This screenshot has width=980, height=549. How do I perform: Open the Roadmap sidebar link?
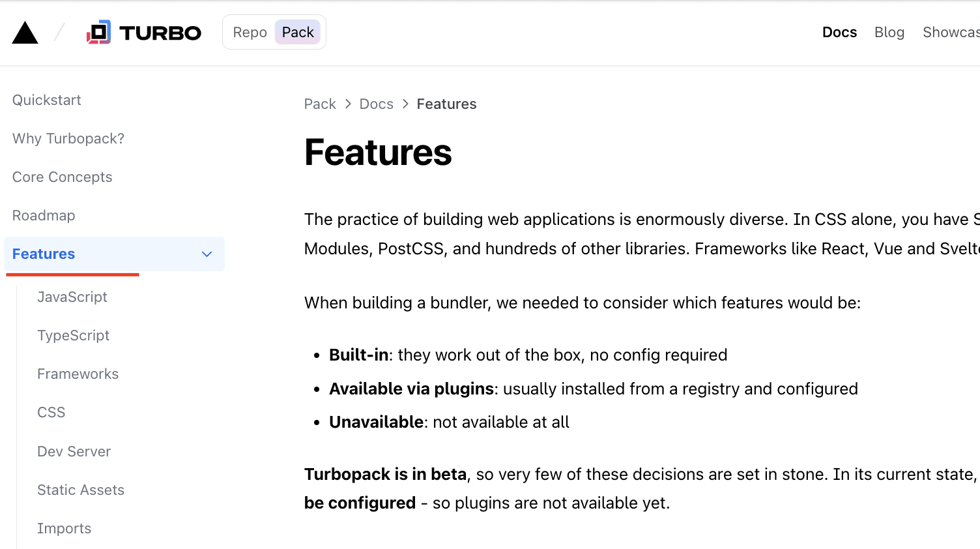(44, 216)
